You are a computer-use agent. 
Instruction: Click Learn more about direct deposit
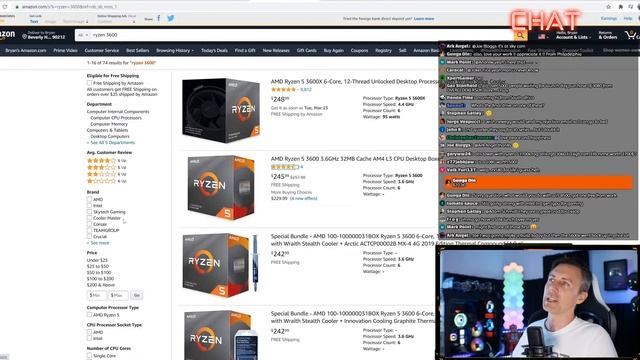(424, 19)
